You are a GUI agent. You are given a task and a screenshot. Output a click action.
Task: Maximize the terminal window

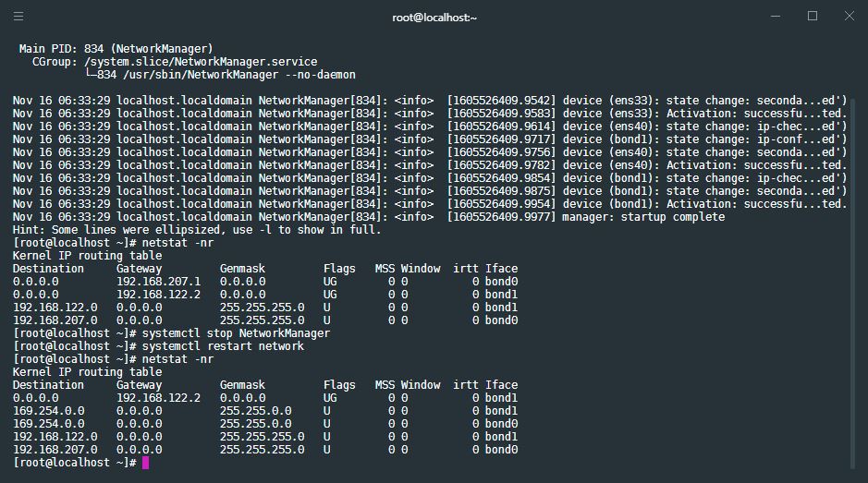813,16
